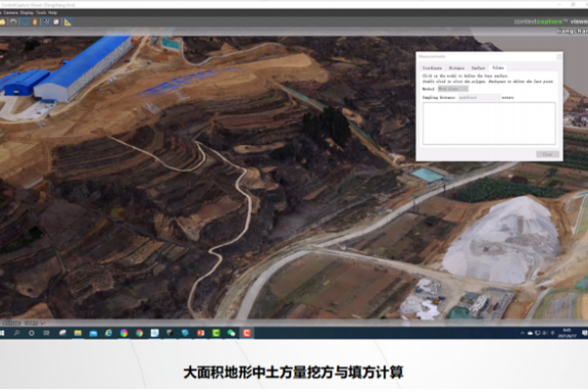
Task: Click the measurements ruler tool icon
Action: pos(68,23)
